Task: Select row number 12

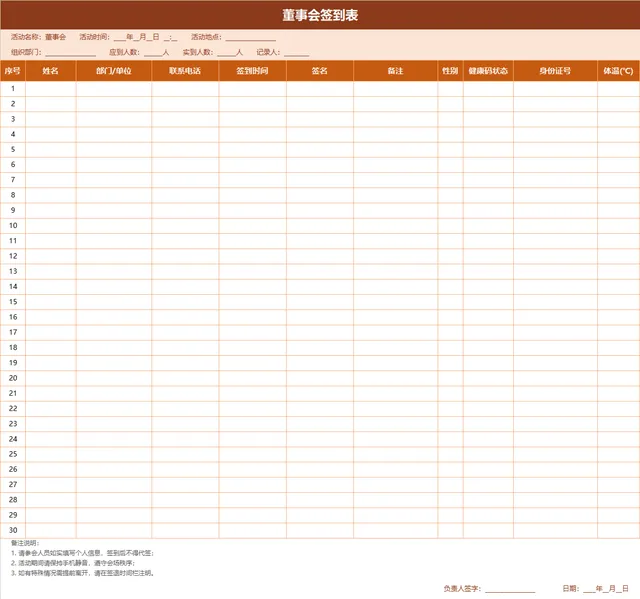Action: 13,256
